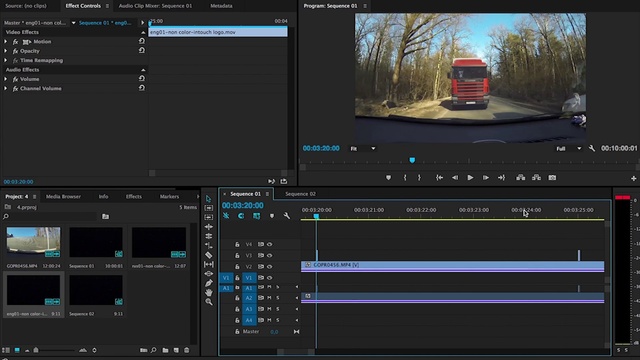Open the Master clip dropdown arrow
This screenshot has height=360, width=640.
click(73, 23)
